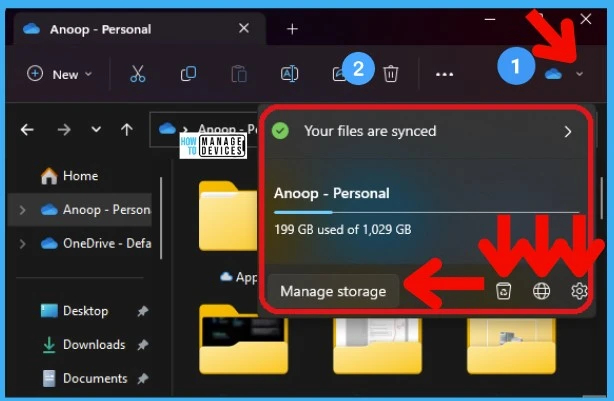Open OneDrive settings gear icon
This screenshot has width=614, height=401.
(579, 291)
